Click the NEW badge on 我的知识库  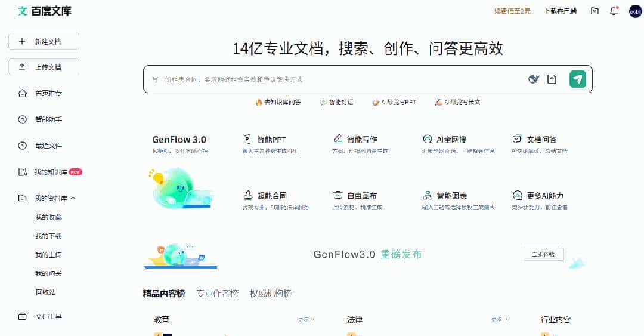(76, 172)
